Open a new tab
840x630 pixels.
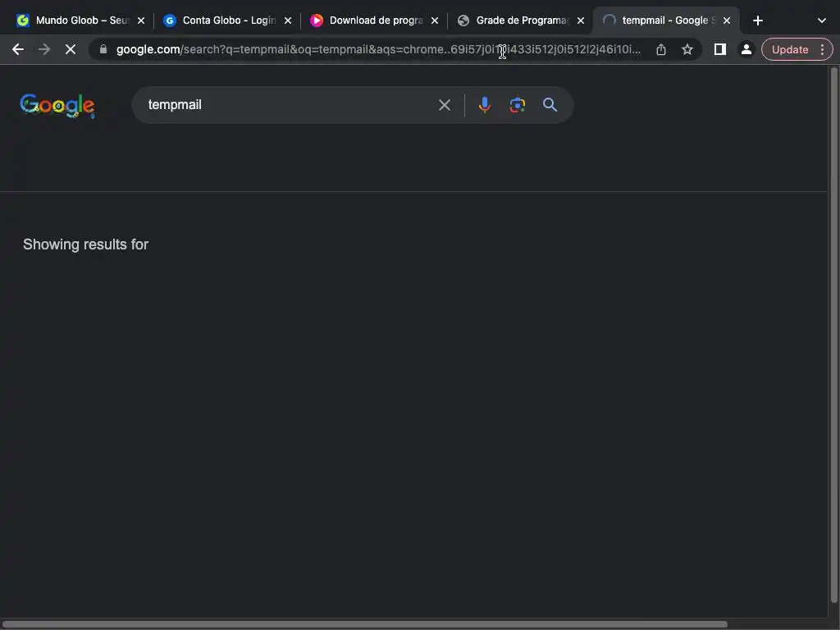coord(757,21)
